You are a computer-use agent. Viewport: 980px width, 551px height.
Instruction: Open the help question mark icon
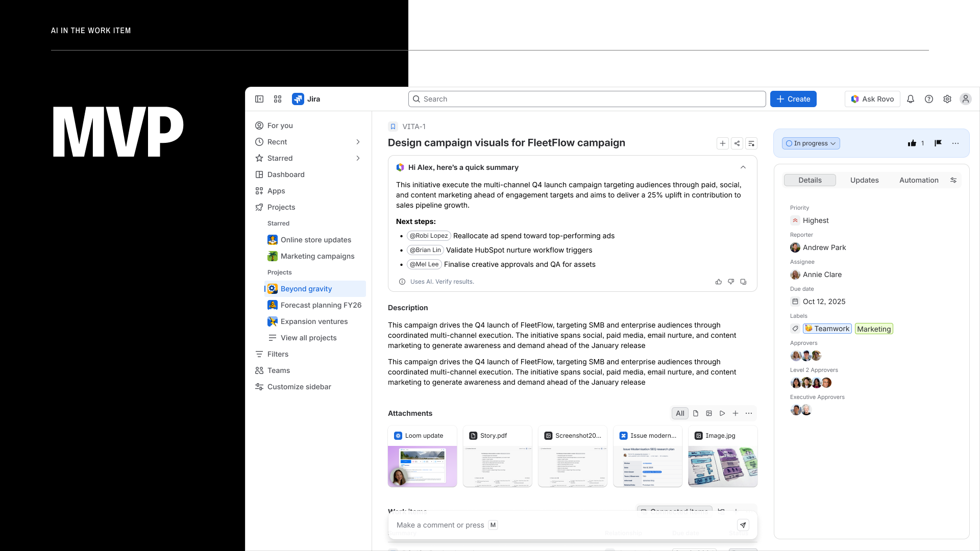(x=929, y=99)
